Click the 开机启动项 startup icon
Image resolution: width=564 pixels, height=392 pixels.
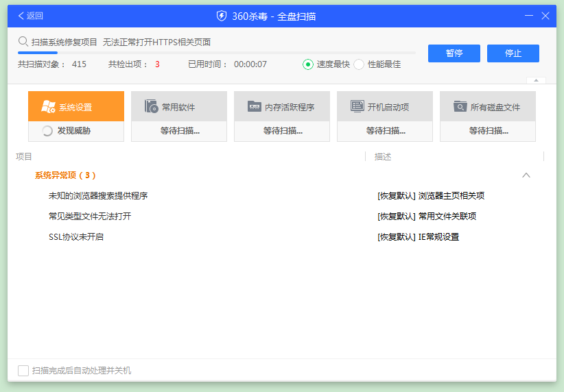[x=357, y=106]
